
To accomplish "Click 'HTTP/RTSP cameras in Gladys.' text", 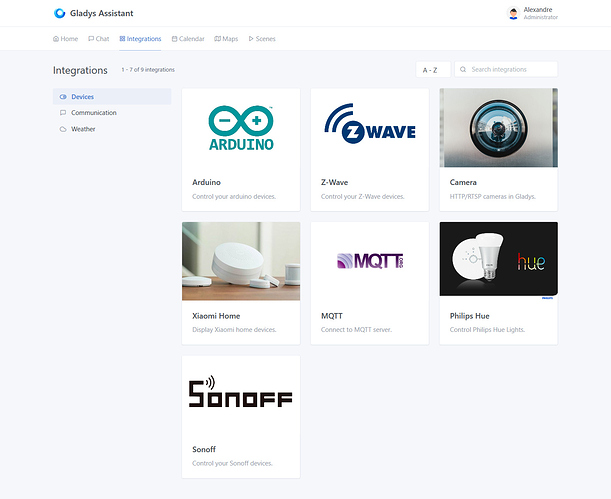I will (493, 197).
